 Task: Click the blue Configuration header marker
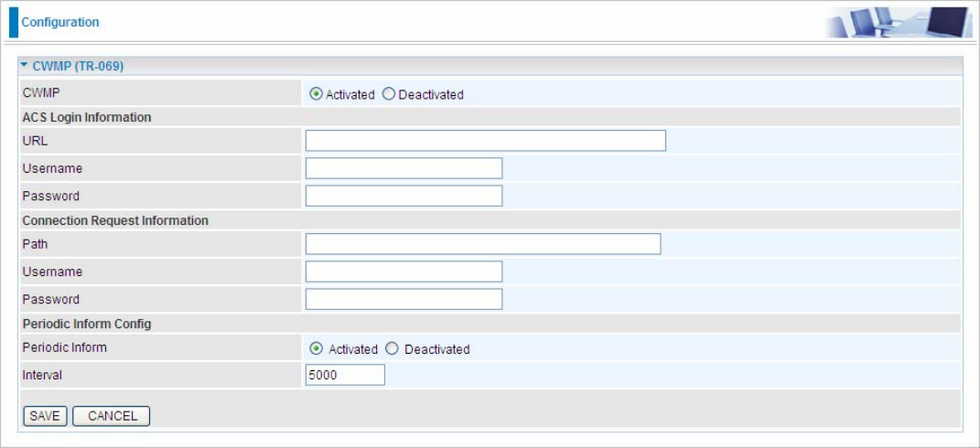[14, 23]
